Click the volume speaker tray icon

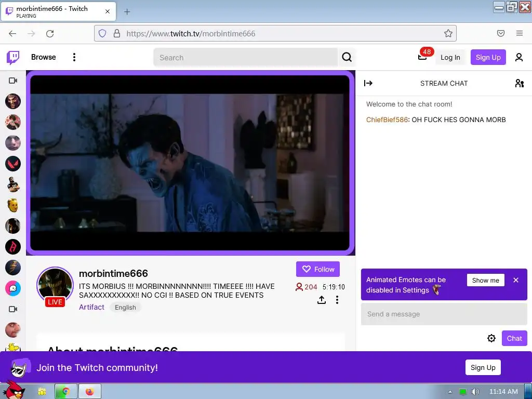point(475,392)
